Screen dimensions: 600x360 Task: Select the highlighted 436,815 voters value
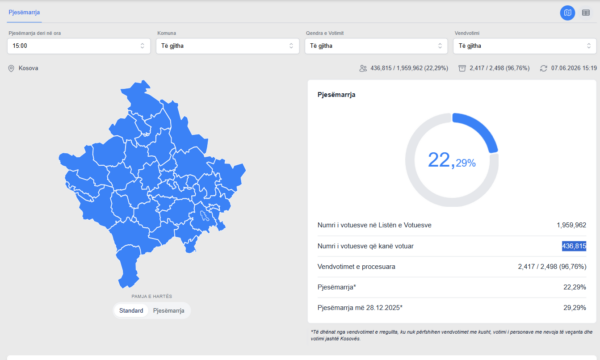tap(574, 246)
